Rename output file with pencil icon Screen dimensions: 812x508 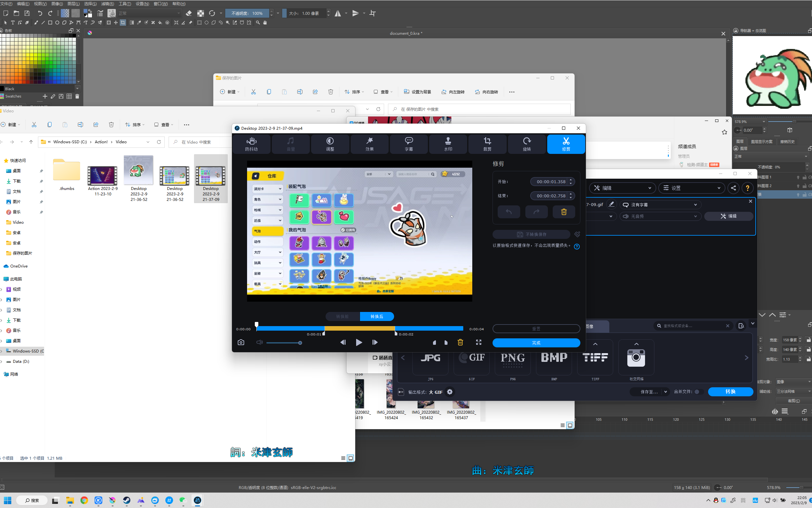(611, 204)
